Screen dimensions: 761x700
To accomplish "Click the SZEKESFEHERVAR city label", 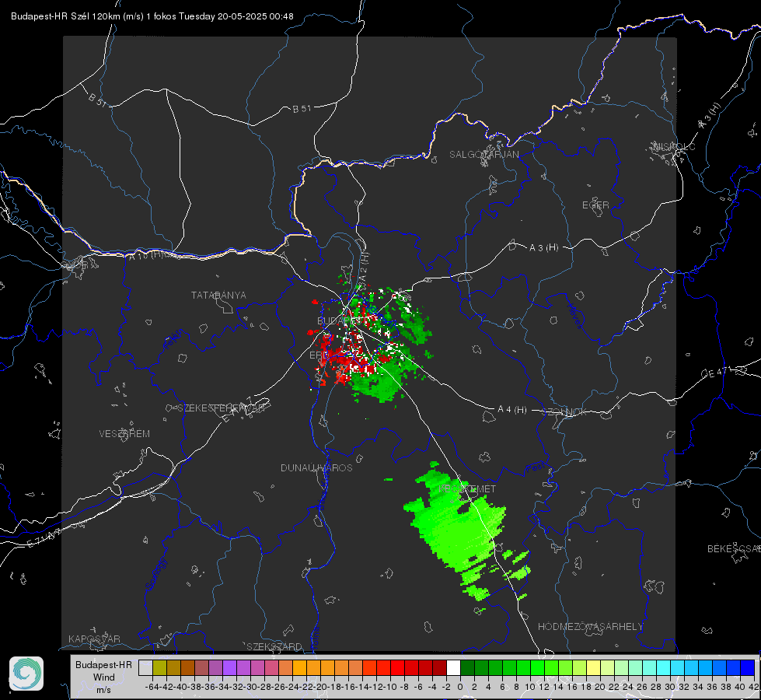I will tap(222, 408).
